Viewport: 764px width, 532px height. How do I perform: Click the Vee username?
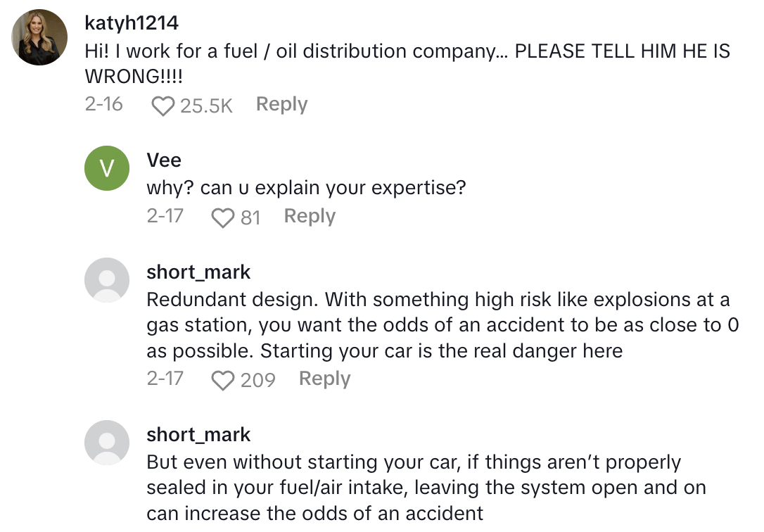163,160
